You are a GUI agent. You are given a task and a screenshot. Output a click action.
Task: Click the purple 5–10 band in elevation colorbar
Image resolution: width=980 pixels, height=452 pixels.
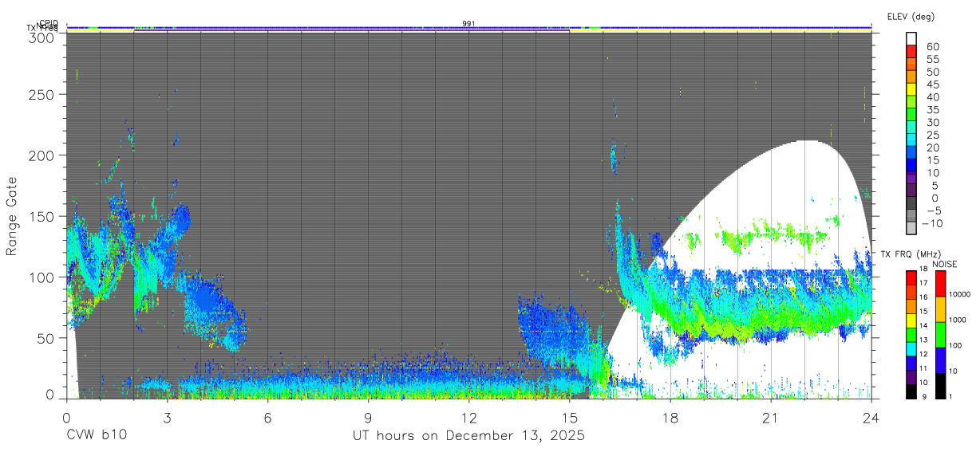[x=911, y=178]
